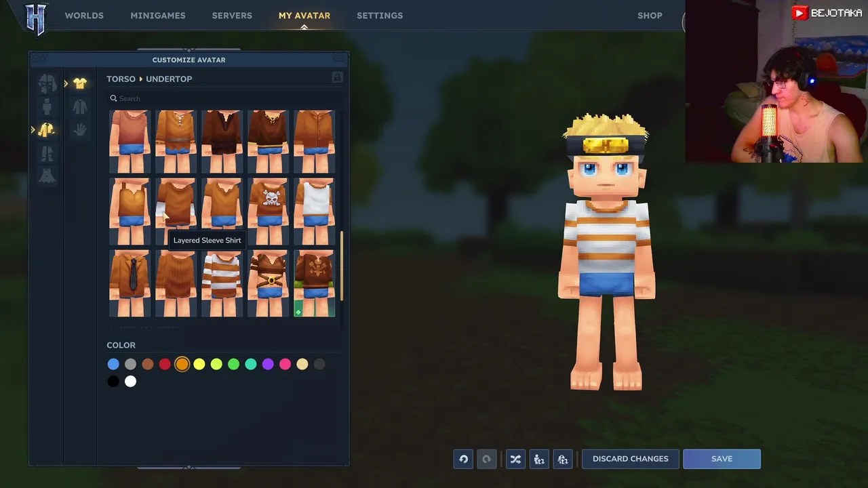This screenshot has width=868, height=488.
Task: Click the Torso breadcrumb label
Action: tap(121, 79)
